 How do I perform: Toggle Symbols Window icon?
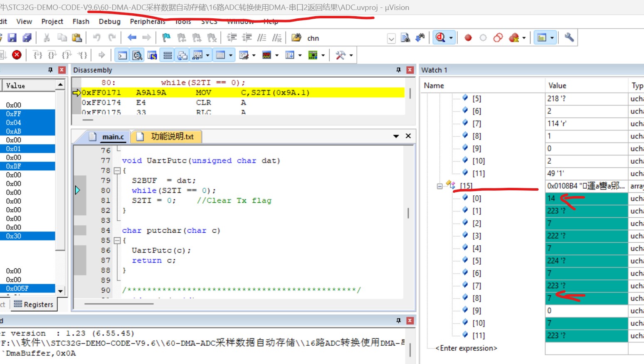pyautogui.click(x=152, y=55)
